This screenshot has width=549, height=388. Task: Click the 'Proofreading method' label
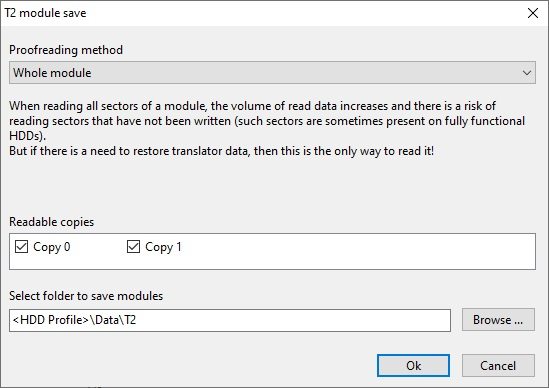click(x=66, y=50)
